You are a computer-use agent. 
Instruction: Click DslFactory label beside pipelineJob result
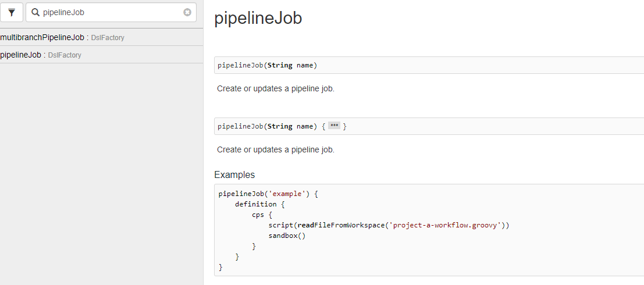tap(65, 55)
